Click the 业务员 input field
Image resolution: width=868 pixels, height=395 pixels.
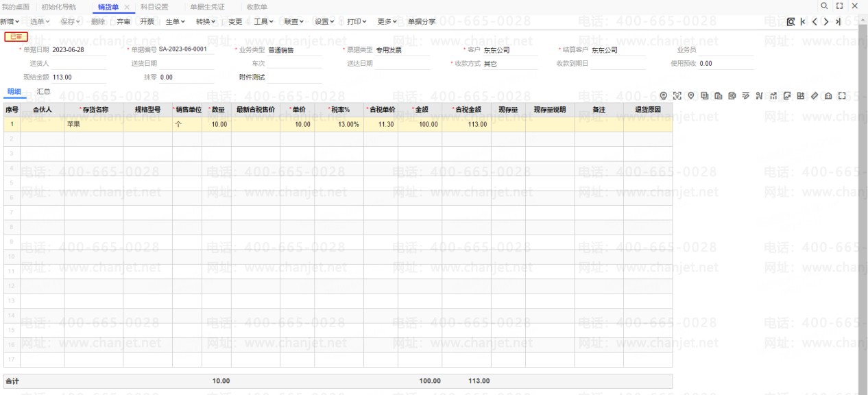tap(725, 50)
